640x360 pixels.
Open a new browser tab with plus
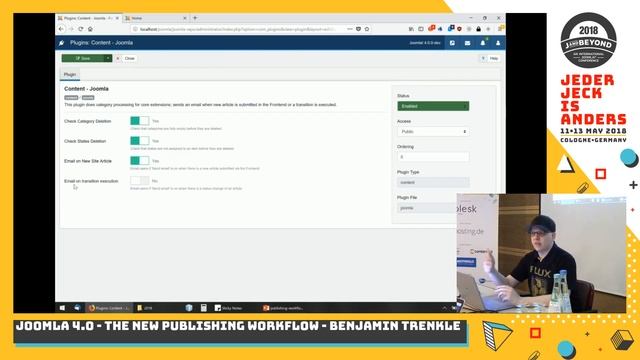point(195,18)
